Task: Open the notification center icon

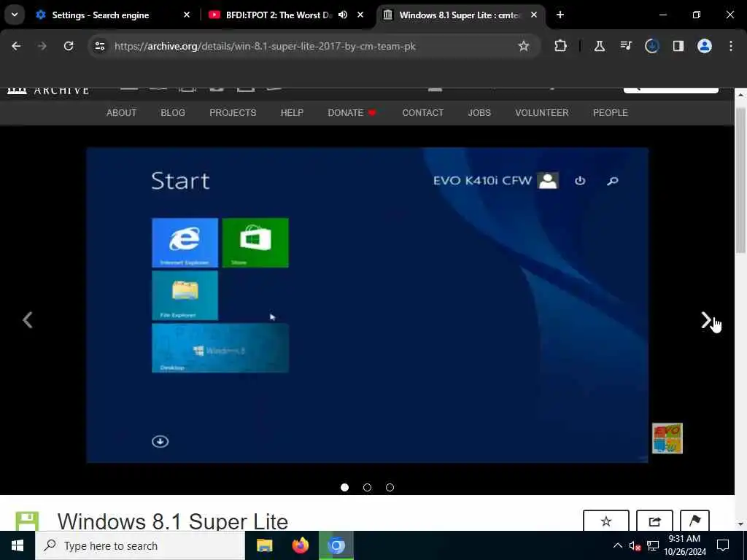Action: pos(723,545)
